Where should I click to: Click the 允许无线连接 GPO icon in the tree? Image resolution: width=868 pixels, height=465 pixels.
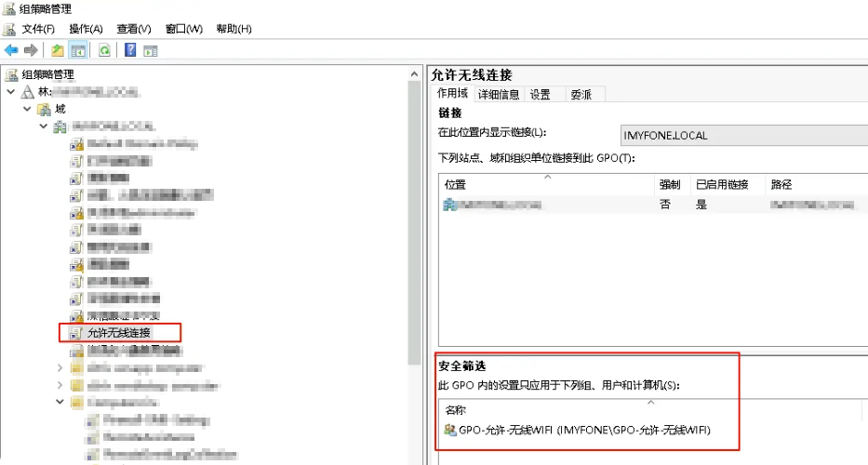76,333
